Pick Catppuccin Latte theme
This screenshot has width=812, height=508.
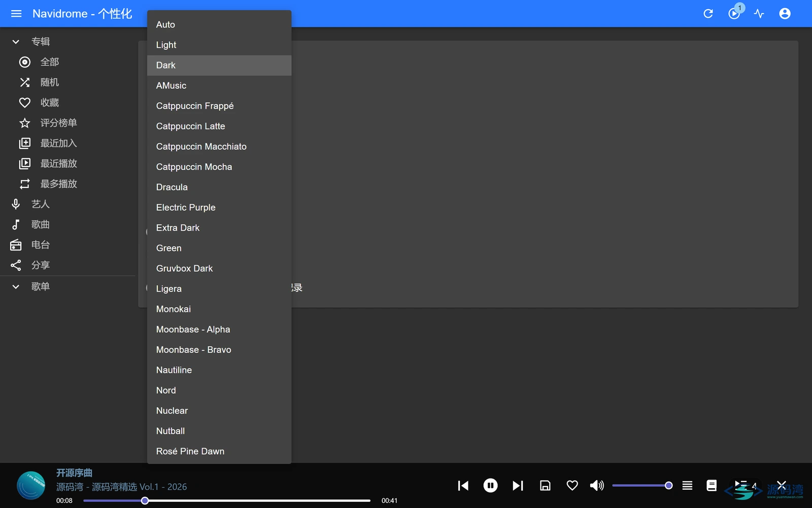[219, 126]
